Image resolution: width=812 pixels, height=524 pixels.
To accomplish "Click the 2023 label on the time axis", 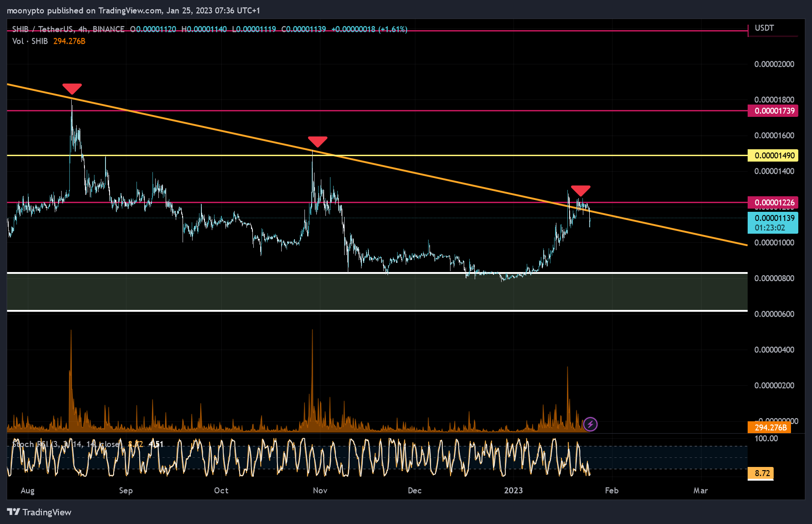I will 513,491.
